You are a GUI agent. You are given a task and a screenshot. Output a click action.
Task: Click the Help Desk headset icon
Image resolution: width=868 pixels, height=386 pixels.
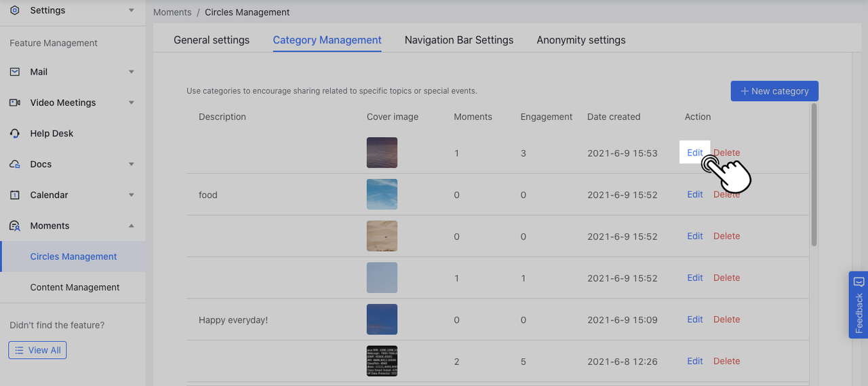click(x=15, y=134)
